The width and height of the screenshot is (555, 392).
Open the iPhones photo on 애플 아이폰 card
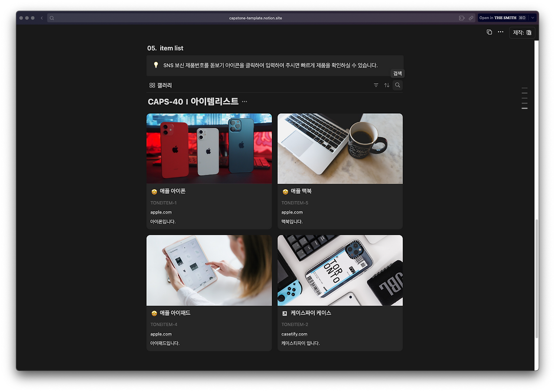pos(209,149)
